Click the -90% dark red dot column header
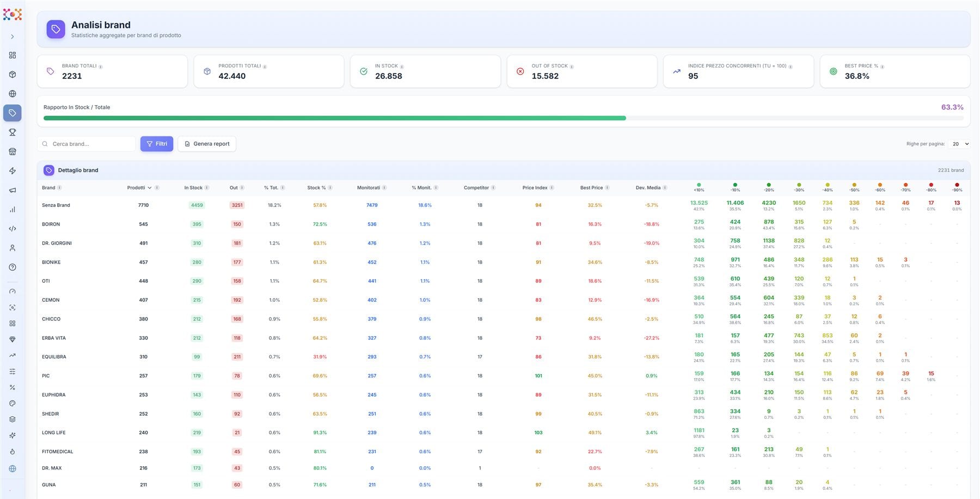The height and width of the screenshot is (499, 980). coord(957,187)
